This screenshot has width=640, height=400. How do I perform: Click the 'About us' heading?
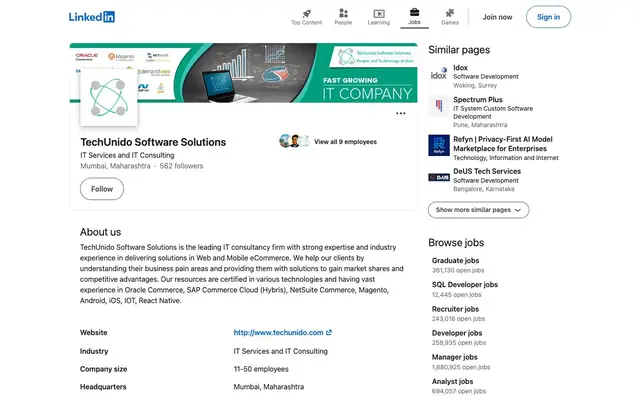[100, 232]
